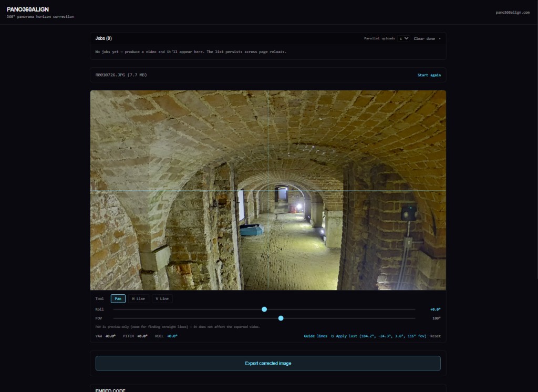Click the FOV 100° value
Image resolution: width=538 pixels, height=392 pixels.
tap(437, 318)
